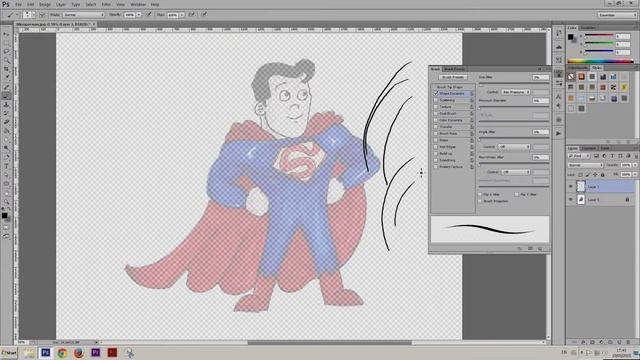Viewport: 640px width, 360px height.
Task: Switch to the Adjustments tab
Action: click(x=578, y=68)
